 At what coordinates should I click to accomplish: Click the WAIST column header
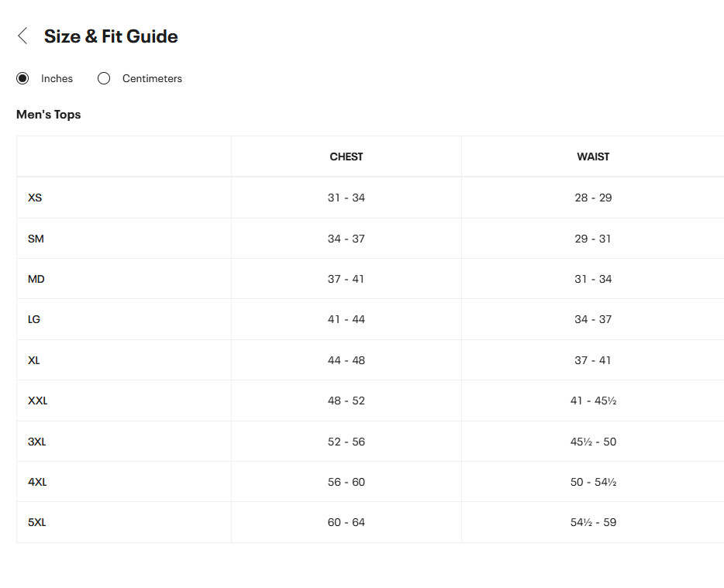coord(593,157)
